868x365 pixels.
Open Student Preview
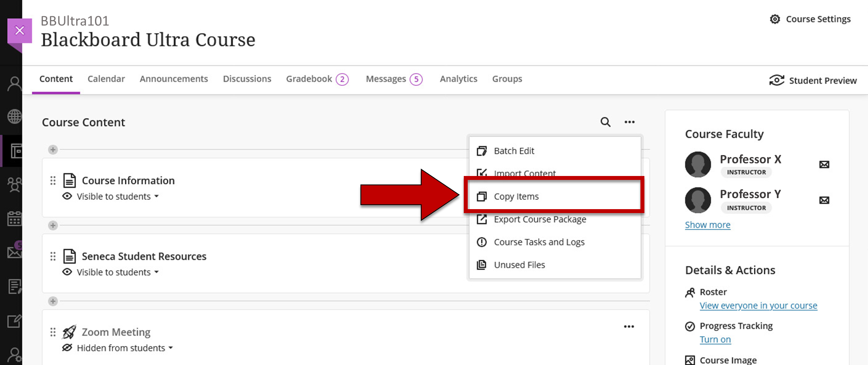[x=813, y=80]
